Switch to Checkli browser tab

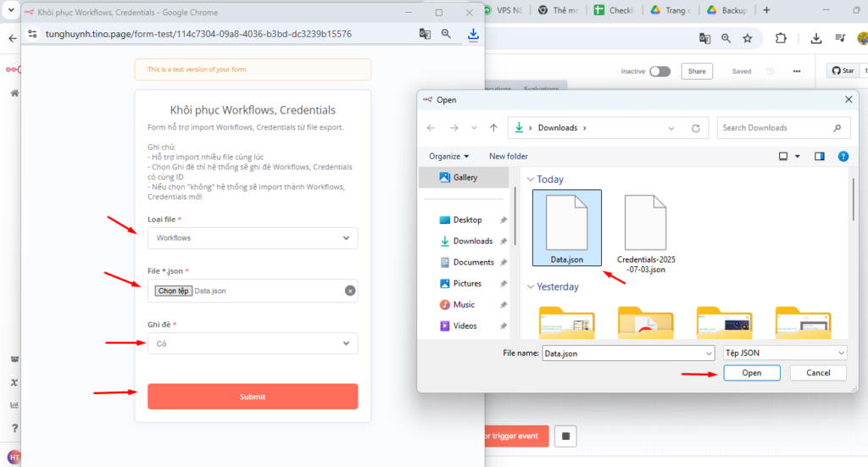click(615, 10)
